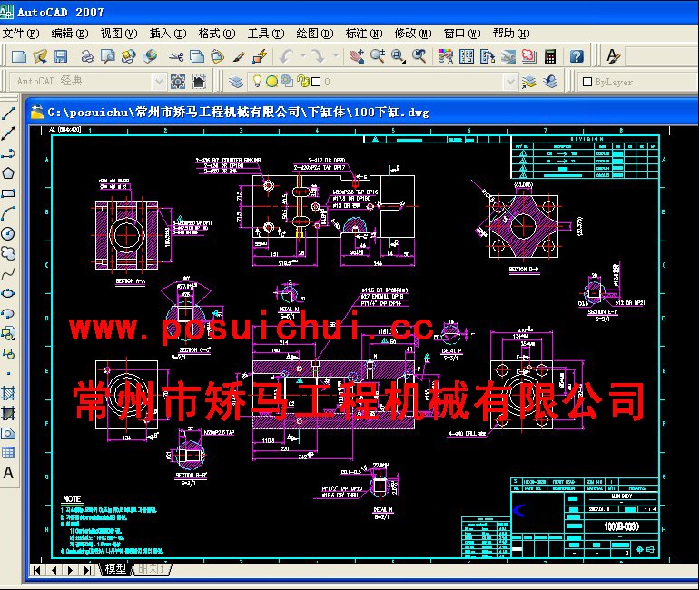
Task: Click Zoom Previous icon
Action: click(419, 56)
